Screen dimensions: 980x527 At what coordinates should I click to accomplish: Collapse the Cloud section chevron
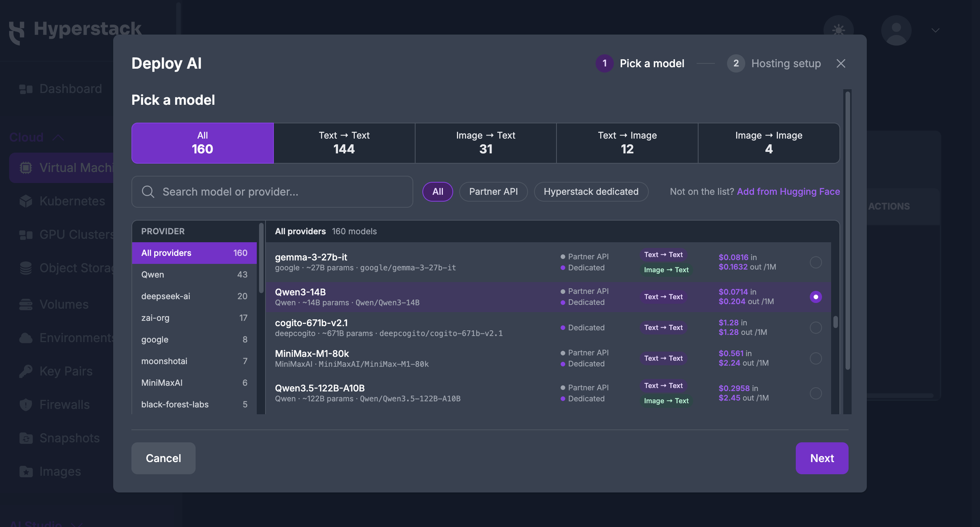pos(58,137)
